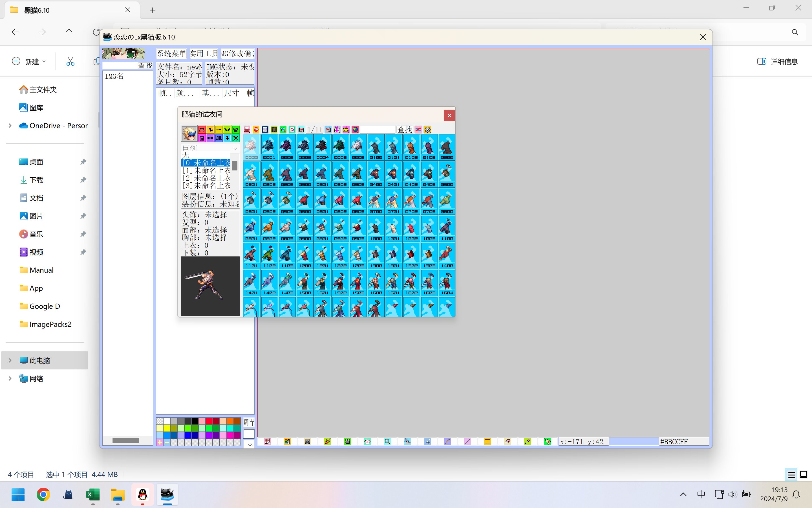Click the NPK import icon
This screenshot has width=812, height=508.
(346, 130)
